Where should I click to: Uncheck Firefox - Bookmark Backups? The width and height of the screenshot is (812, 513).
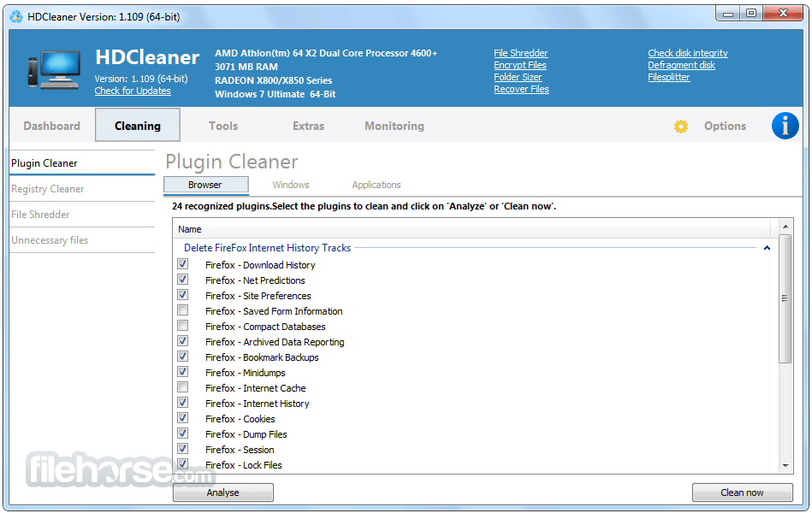183,357
